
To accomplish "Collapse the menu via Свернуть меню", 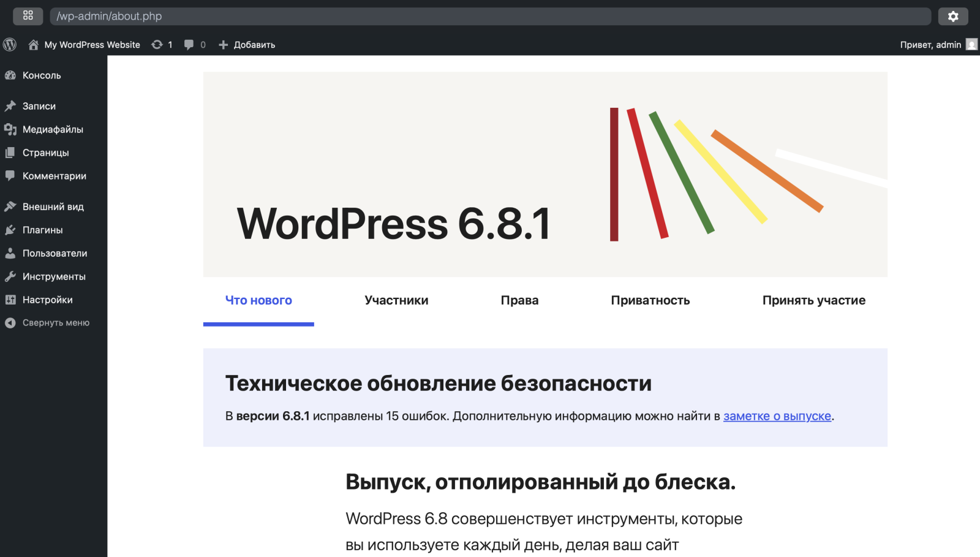I will pyautogui.click(x=55, y=323).
